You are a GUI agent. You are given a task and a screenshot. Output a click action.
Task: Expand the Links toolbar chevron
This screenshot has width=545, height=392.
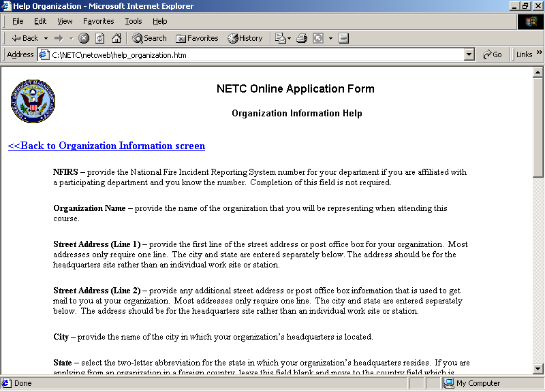coord(539,52)
